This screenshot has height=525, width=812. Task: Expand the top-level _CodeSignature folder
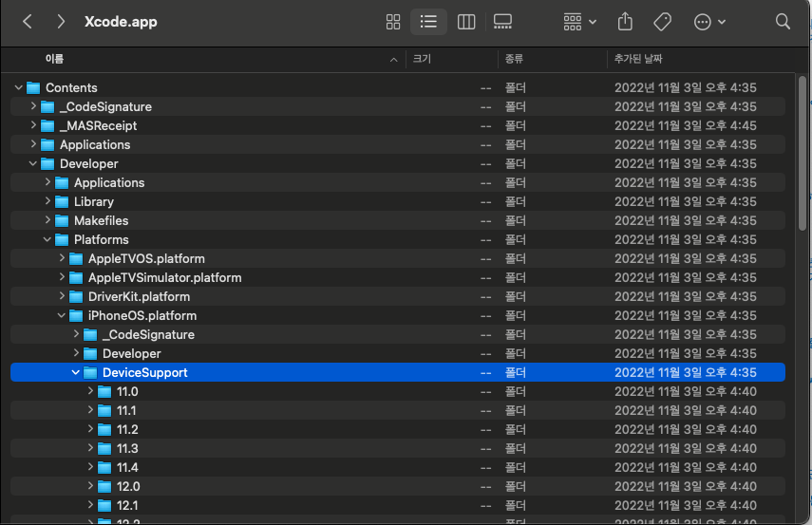(33, 106)
